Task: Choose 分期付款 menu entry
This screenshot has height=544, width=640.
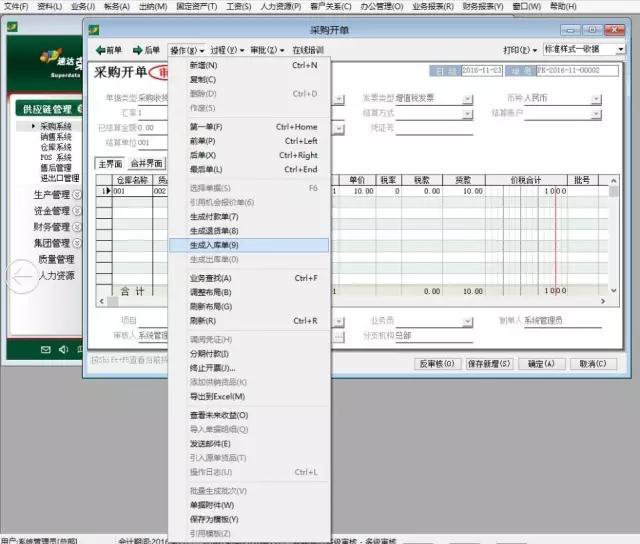Action: coord(249,354)
